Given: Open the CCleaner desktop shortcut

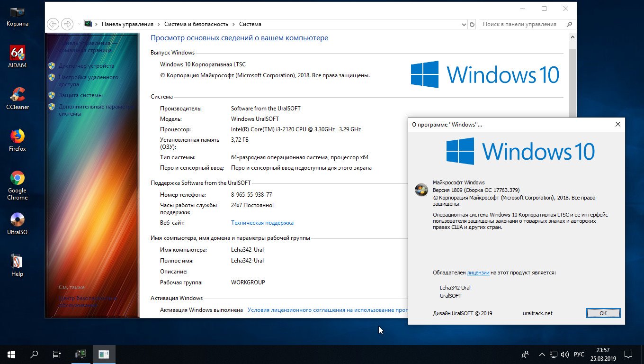Looking at the screenshot, I should 17,99.
